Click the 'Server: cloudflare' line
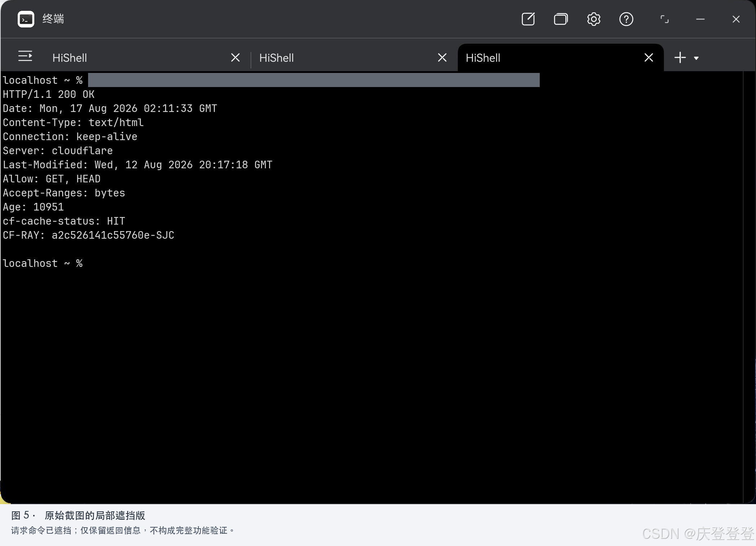The image size is (756, 546). [58, 151]
